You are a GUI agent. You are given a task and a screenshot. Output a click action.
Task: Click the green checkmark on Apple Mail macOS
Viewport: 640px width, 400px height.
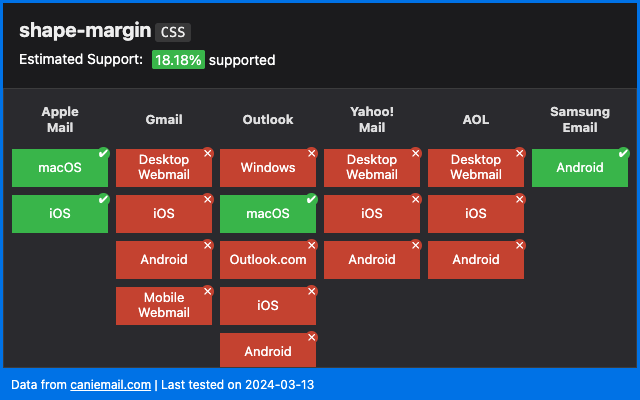pos(103,153)
